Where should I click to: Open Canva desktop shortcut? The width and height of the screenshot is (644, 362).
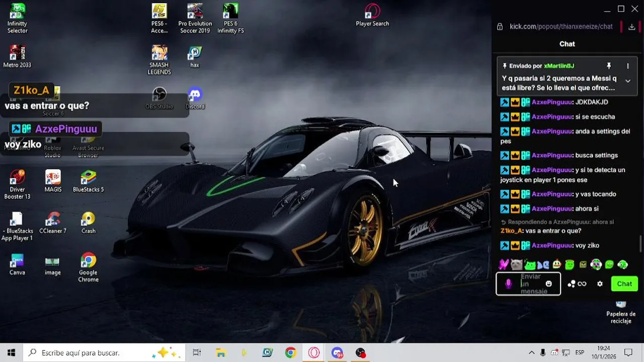coord(17,264)
